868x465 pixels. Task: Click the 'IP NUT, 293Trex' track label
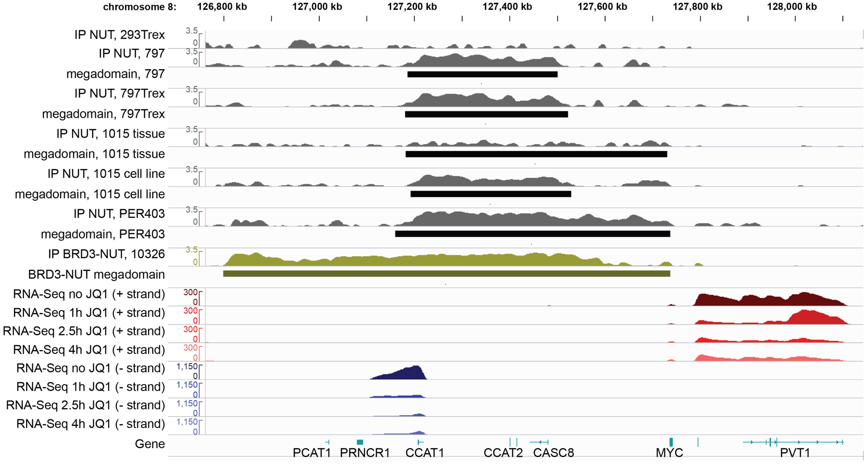point(120,35)
